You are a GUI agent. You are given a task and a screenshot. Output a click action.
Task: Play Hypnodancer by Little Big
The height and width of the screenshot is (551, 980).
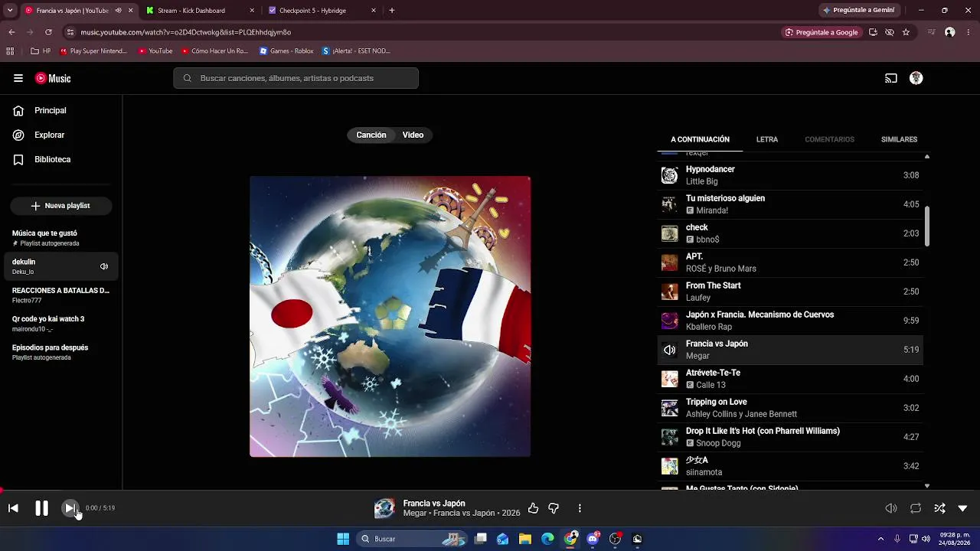click(x=790, y=175)
